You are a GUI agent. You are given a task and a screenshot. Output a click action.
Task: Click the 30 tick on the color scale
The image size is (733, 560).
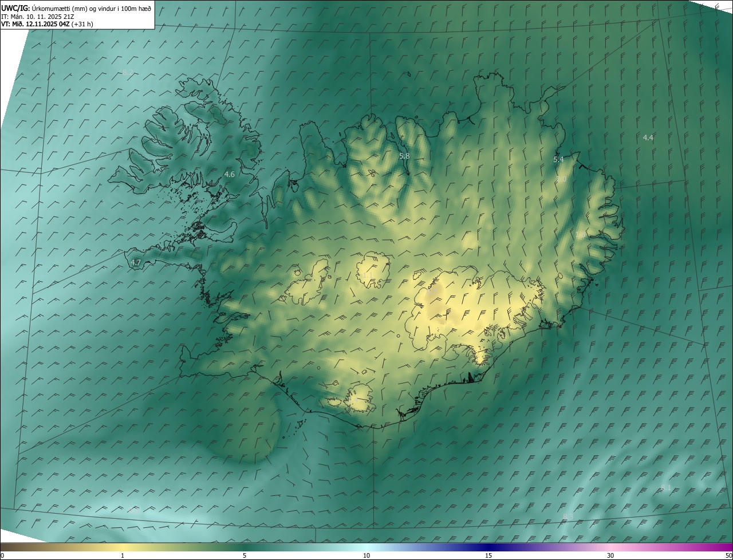click(x=610, y=555)
